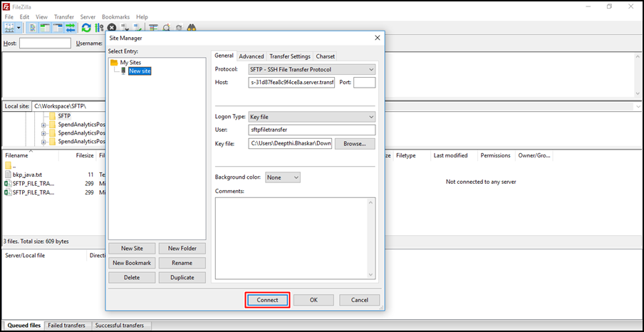
Task: Click the server icon beside New site
Action: pyautogui.click(x=123, y=71)
